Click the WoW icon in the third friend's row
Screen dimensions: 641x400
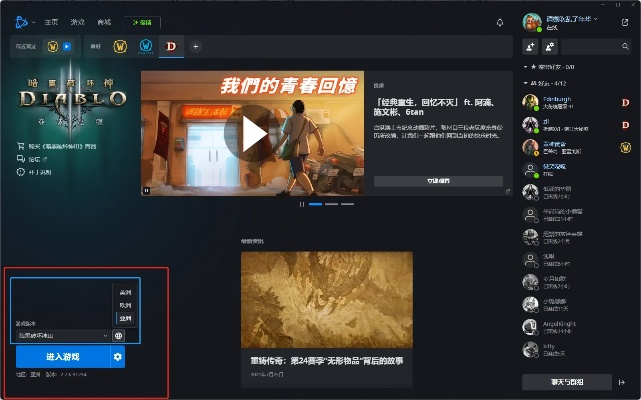click(625, 147)
